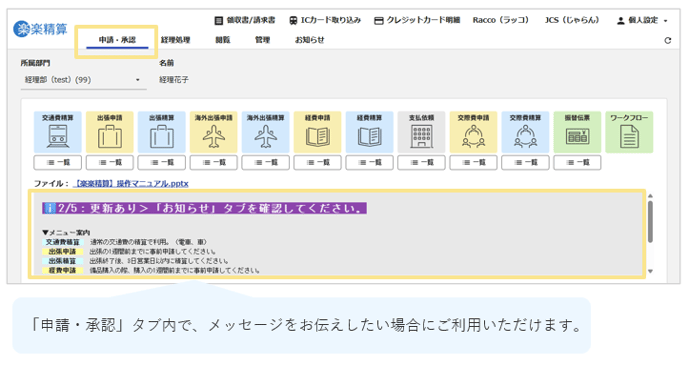This screenshot has width=689, height=366.
Task: Switch to the 管理 tab
Action: (x=262, y=40)
